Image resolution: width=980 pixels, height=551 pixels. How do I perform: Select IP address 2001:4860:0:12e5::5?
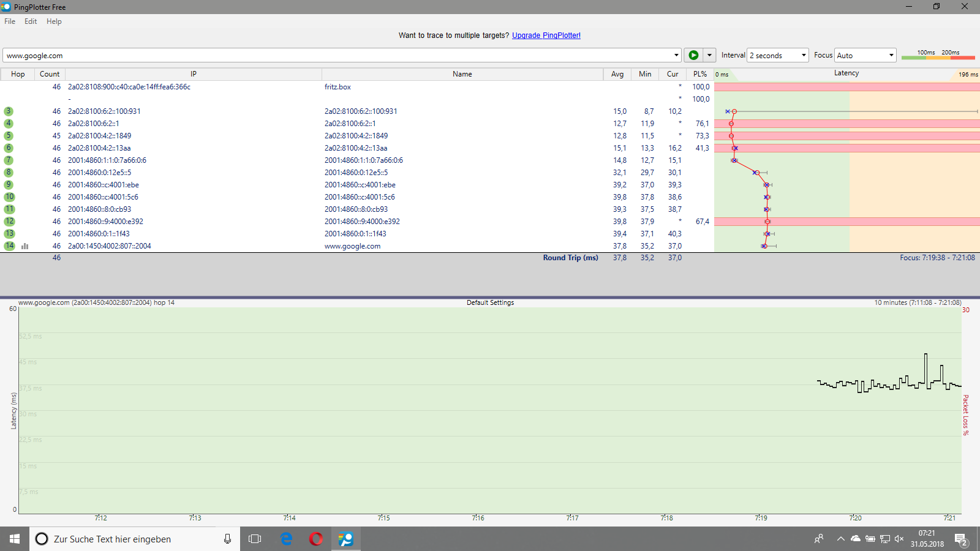click(99, 173)
